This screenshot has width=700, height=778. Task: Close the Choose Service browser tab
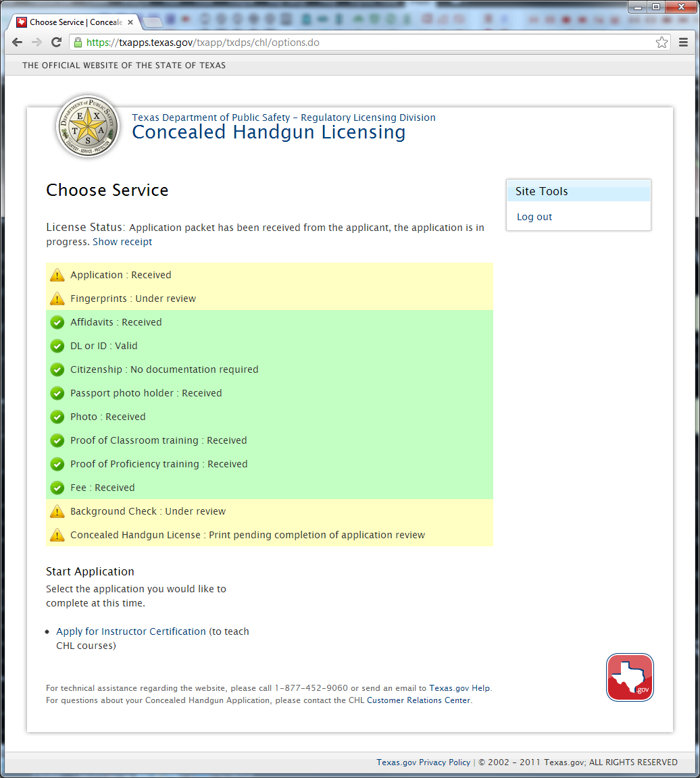(130, 22)
